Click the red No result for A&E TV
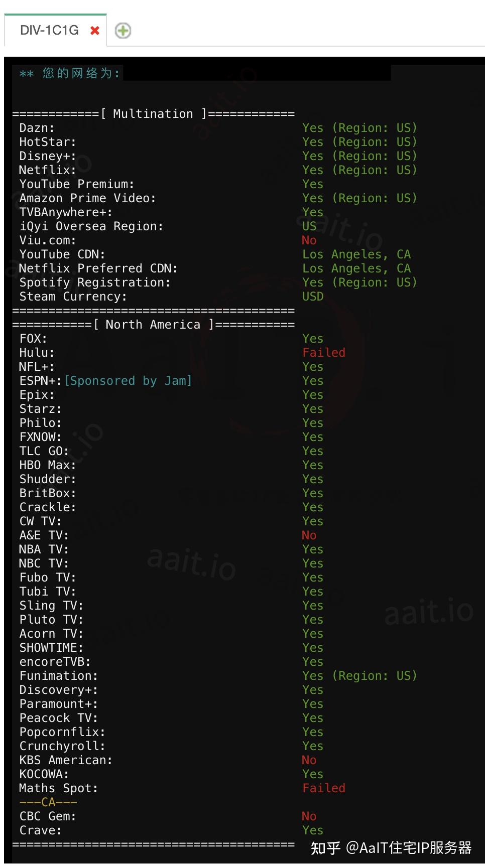Screen dimensions: 485x868 tap(309, 535)
